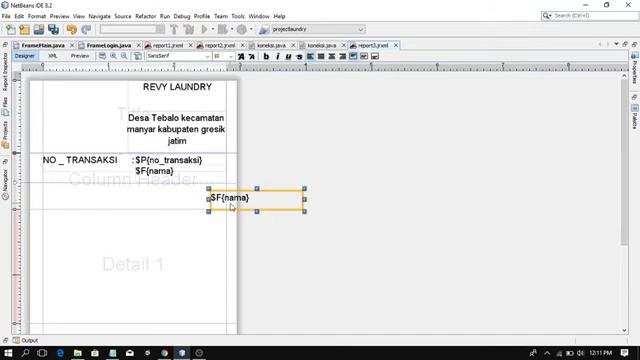Open File Explorer from the taskbar
Screen dimensions: 640x360
[78, 353]
